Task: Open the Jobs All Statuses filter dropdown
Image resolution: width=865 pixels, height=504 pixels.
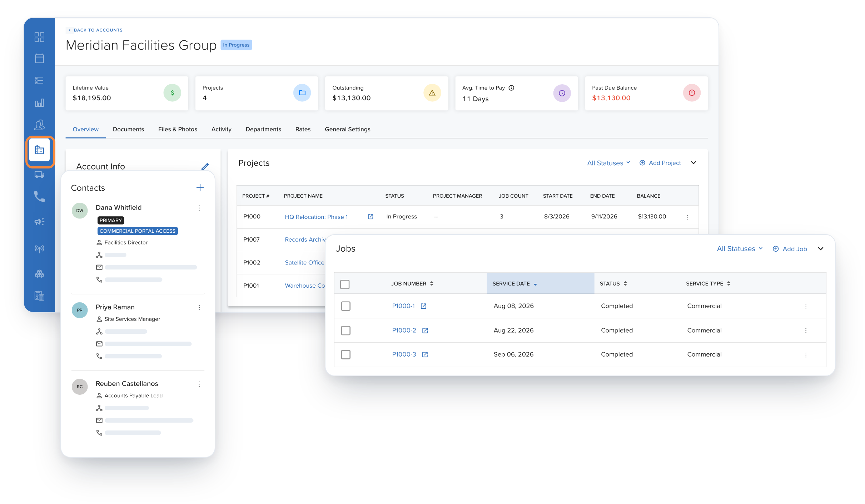Action: [740, 249]
